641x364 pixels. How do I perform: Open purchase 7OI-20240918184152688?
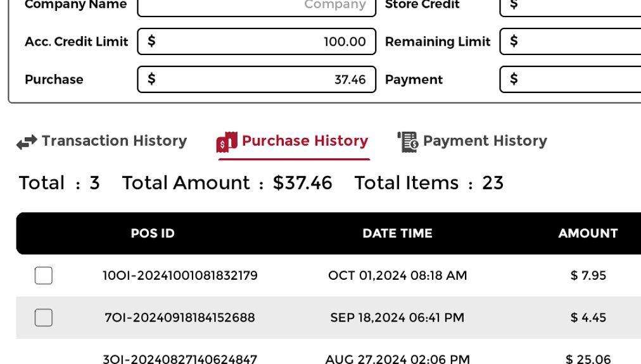[180, 317]
